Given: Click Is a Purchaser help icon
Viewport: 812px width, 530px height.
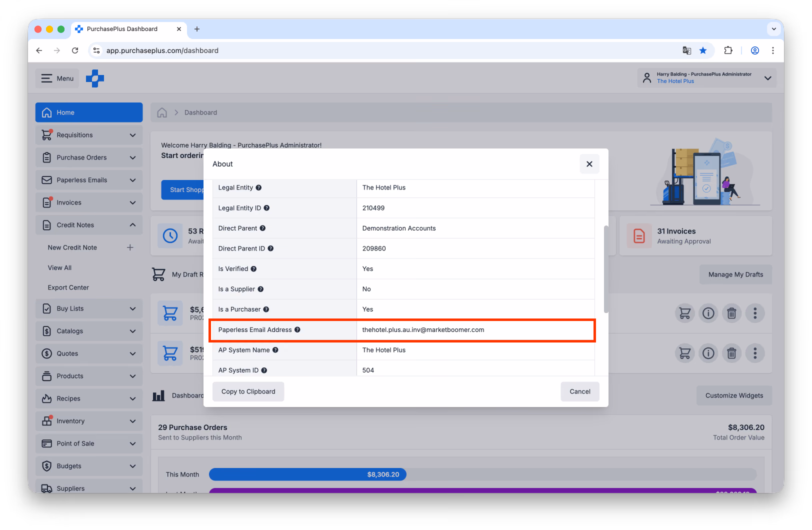Looking at the screenshot, I should (x=266, y=309).
